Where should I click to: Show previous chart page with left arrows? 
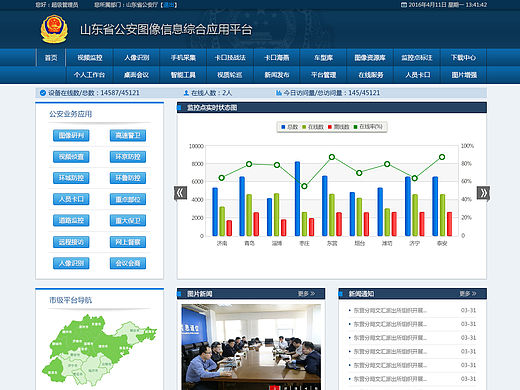click(180, 193)
